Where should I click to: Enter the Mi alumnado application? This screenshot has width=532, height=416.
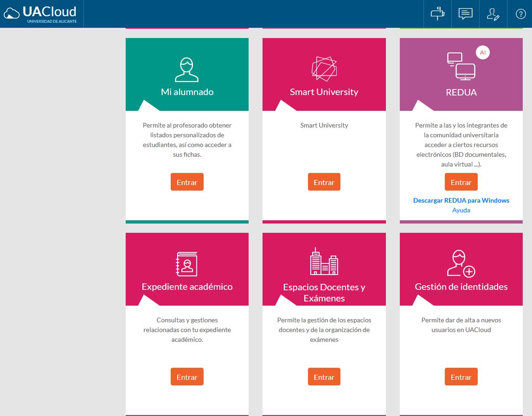[187, 182]
